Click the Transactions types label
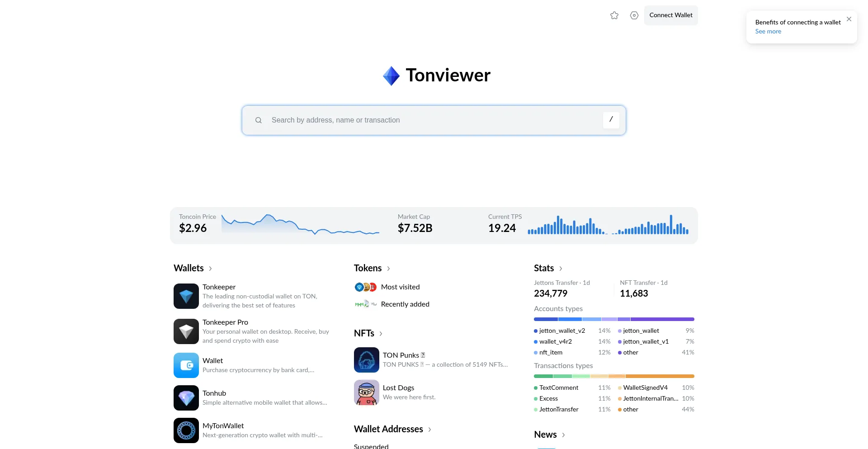The image size is (868, 449). coord(563,366)
